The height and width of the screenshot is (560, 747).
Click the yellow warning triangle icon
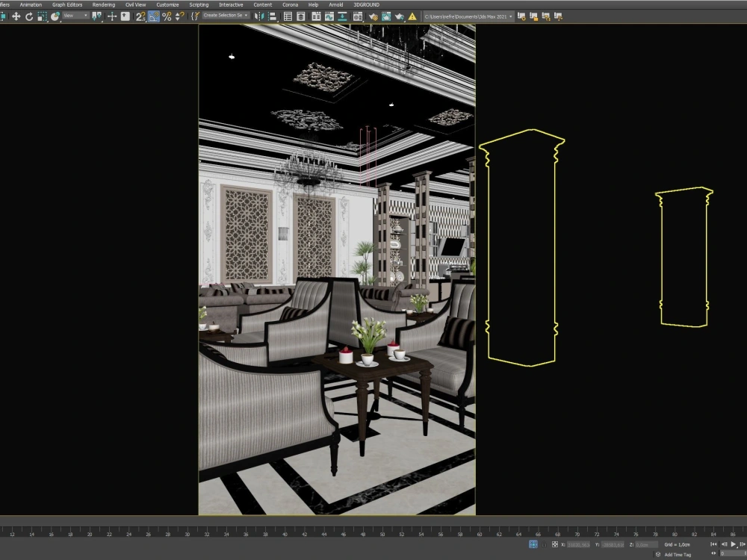click(x=412, y=16)
